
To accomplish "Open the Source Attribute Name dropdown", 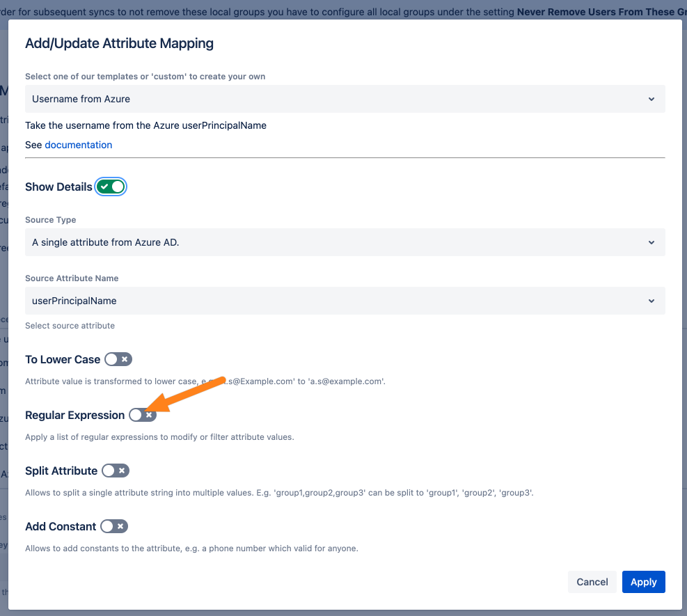I will click(x=345, y=301).
